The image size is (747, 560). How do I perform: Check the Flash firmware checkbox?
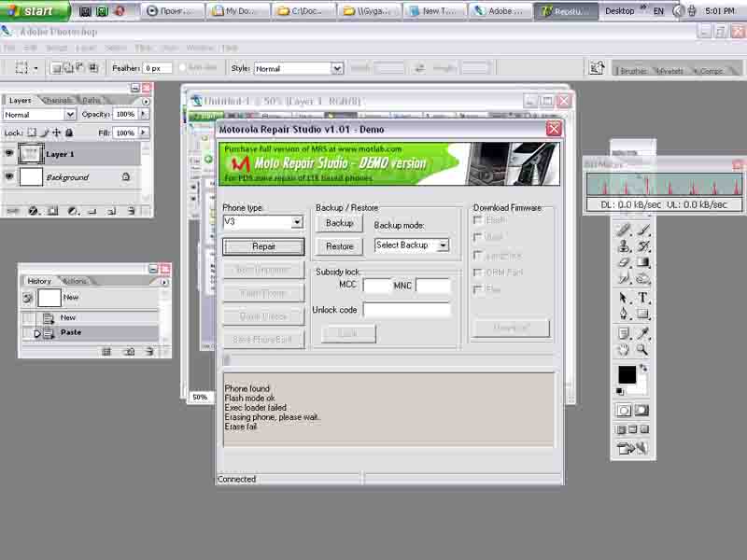coord(477,220)
